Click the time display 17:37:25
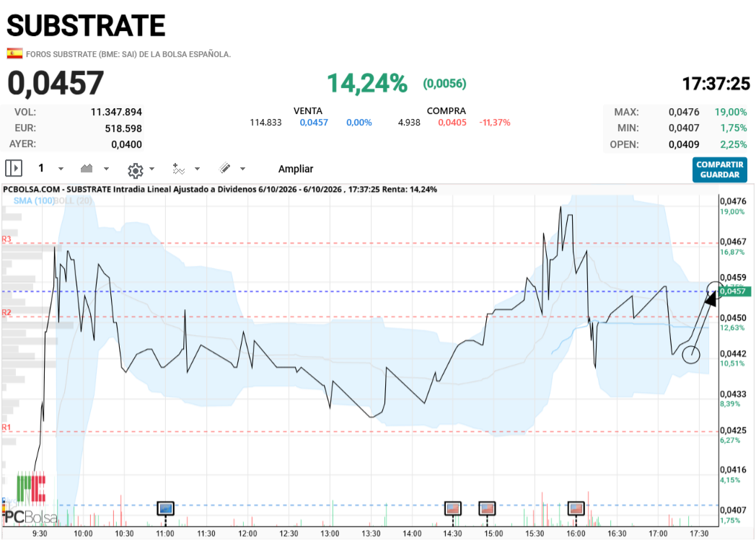The height and width of the screenshot is (540, 756). click(716, 84)
